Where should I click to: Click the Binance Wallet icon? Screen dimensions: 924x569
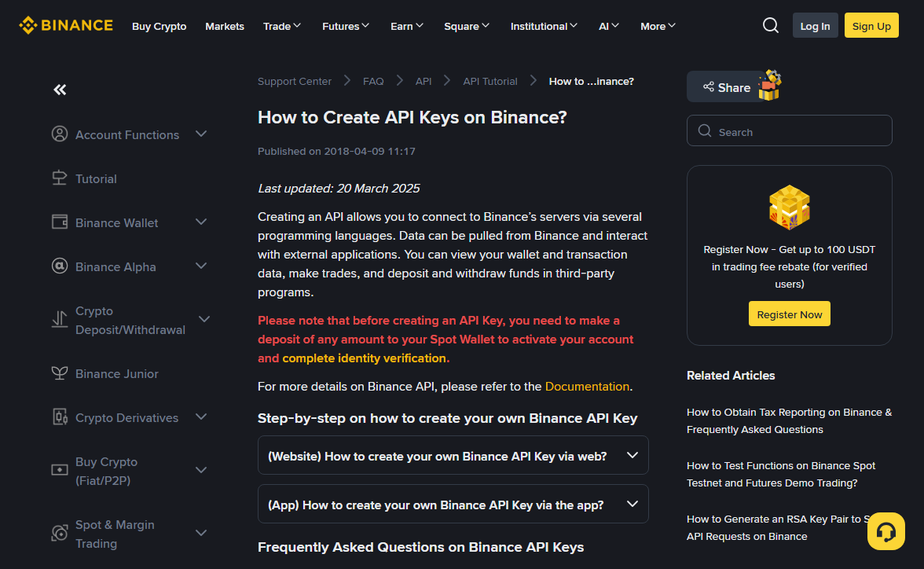coord(60,222)
